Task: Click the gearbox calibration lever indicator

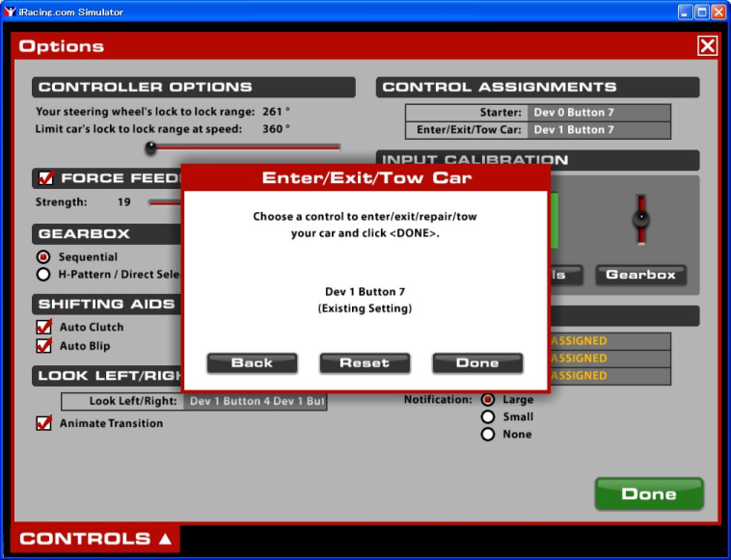Action: (641, 219)
